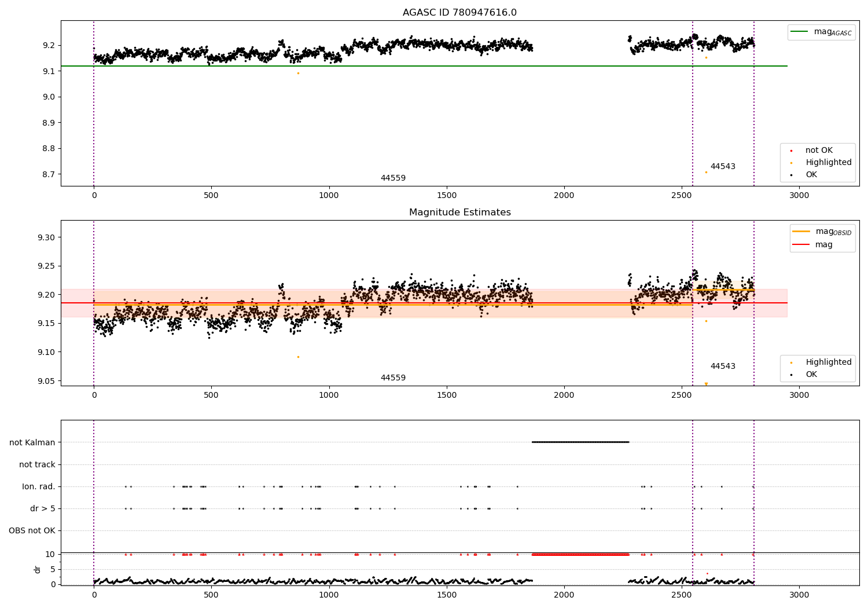Click the mag OBSID legend label
Viewport: 868px width, 608px height.
point(833,232)
